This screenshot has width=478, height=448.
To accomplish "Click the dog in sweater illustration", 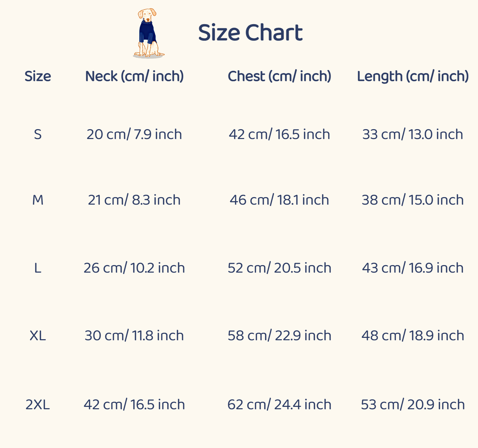I will pos(148,33).
